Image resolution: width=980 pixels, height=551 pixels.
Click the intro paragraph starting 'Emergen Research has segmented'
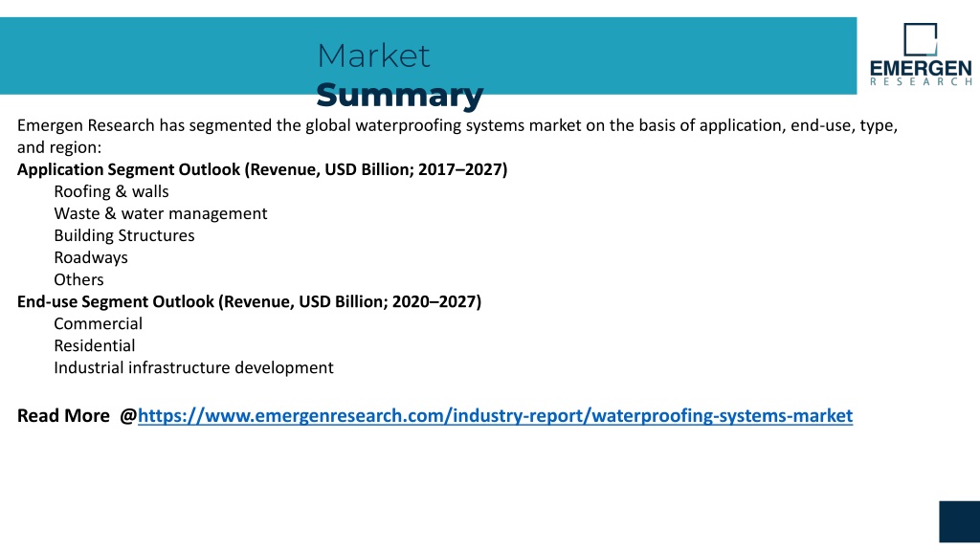[457, 136]
